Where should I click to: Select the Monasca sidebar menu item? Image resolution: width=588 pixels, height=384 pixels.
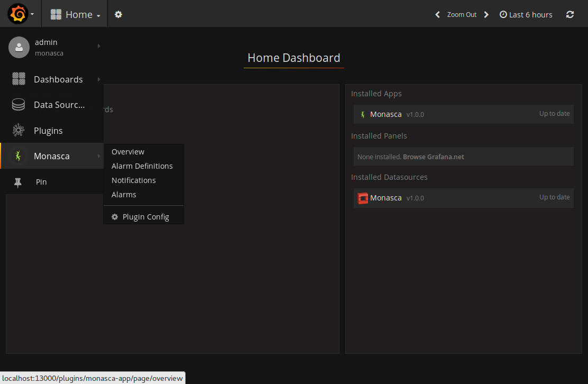pyautogui.click(x=52, y=156)
